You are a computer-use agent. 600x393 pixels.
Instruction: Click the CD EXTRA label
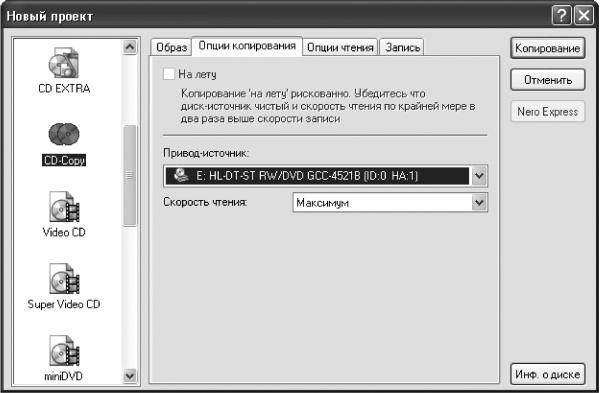(x=64, y=88)
